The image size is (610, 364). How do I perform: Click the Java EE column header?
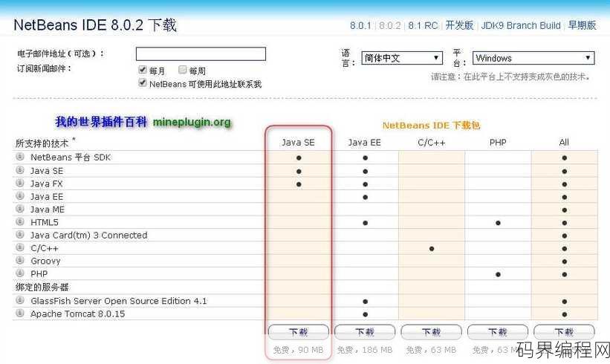(x=365, y=143)
